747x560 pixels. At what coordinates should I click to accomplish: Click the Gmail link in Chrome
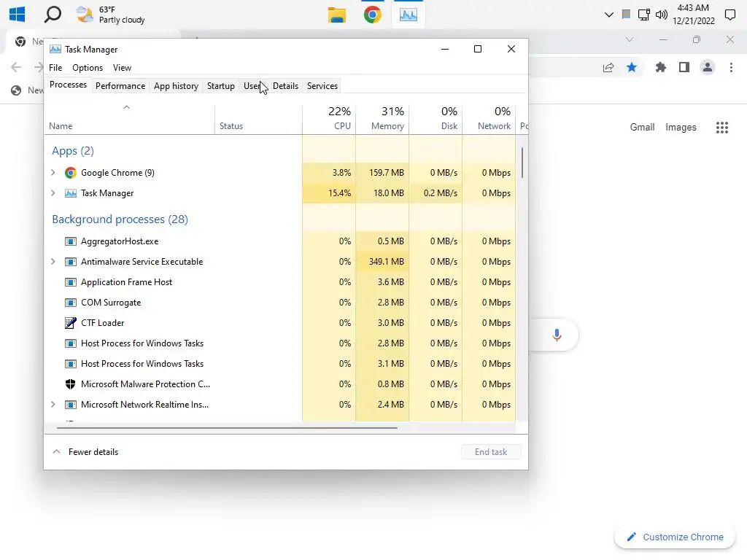(642, 127)
